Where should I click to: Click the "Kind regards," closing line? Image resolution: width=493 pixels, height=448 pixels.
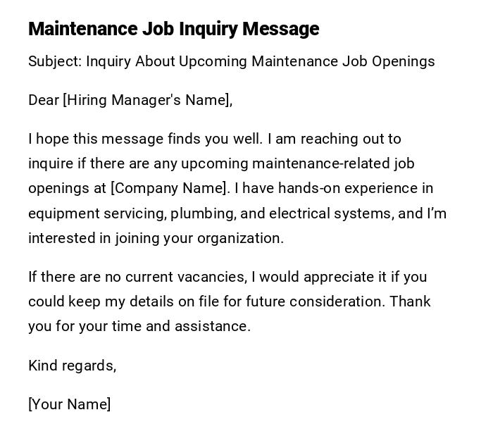click(x=72, y=366)
